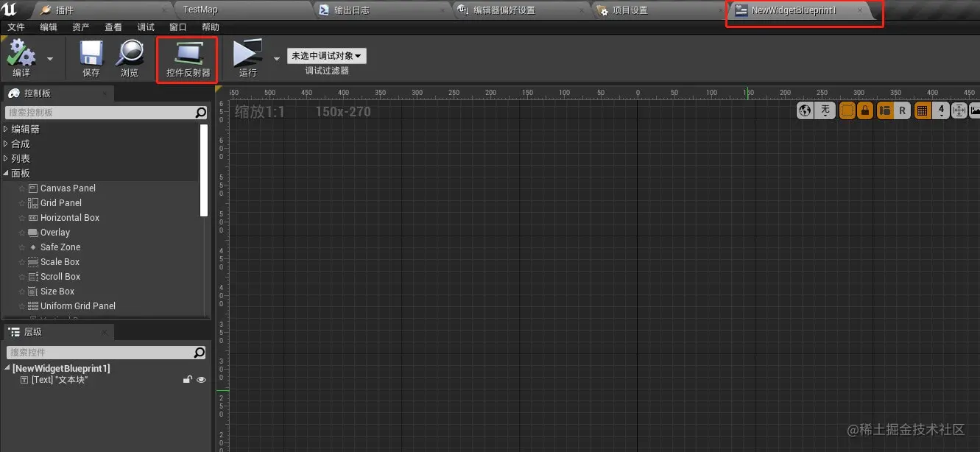
Task: Toggle the R button in viewport toolbar
Action: click(902, 110)
